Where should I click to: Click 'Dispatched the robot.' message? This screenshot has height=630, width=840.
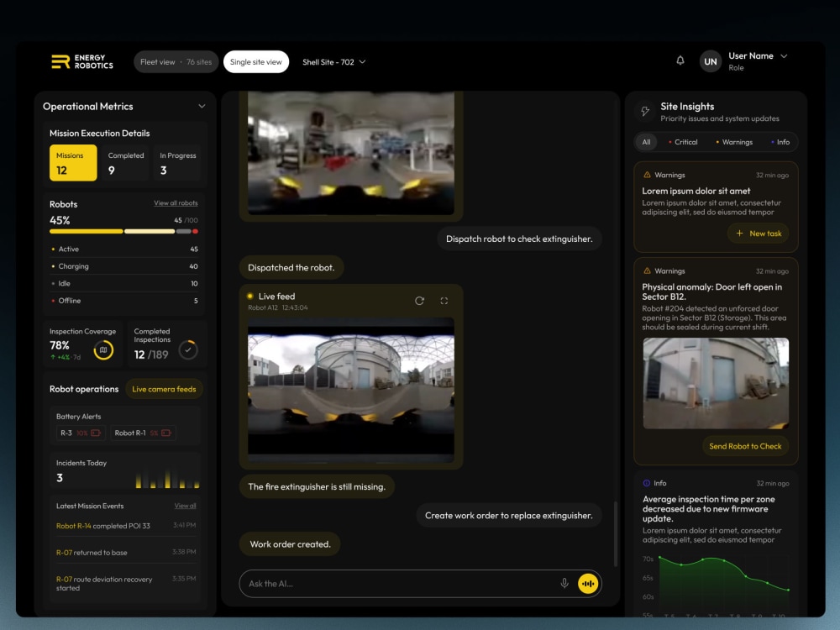click(x=291, y=267)
